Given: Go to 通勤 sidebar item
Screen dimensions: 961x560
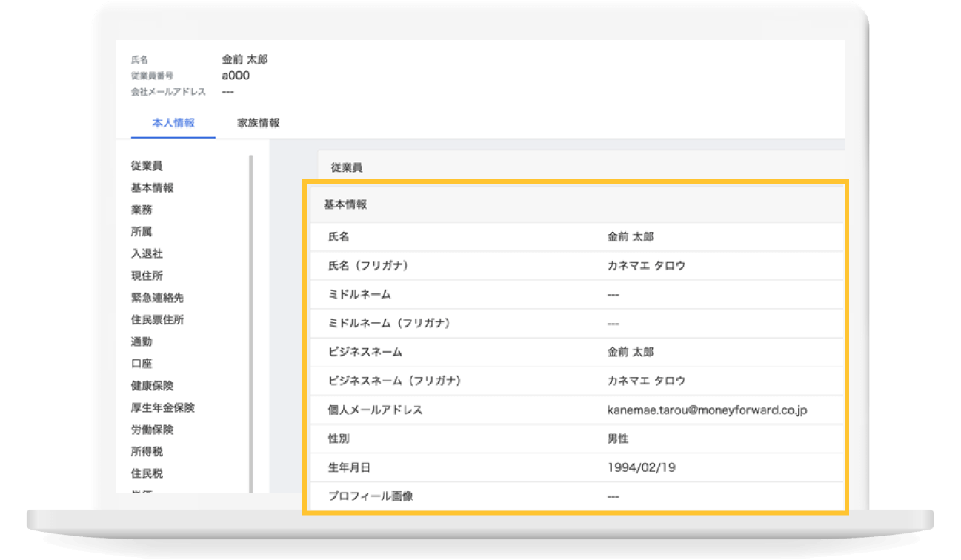Looking at the screenshot, I should (142, 341).
